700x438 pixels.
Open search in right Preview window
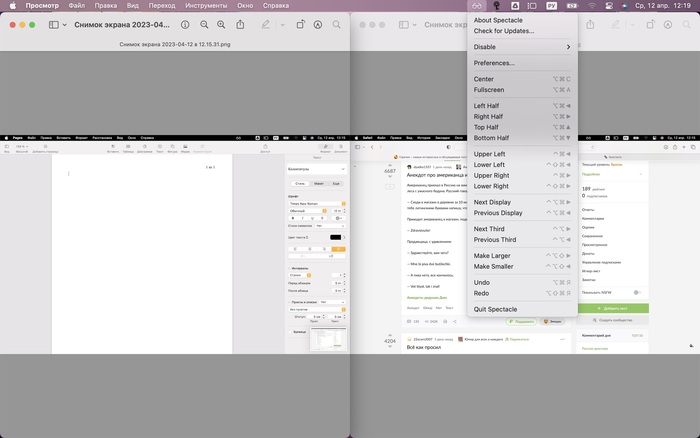point(687,25)
